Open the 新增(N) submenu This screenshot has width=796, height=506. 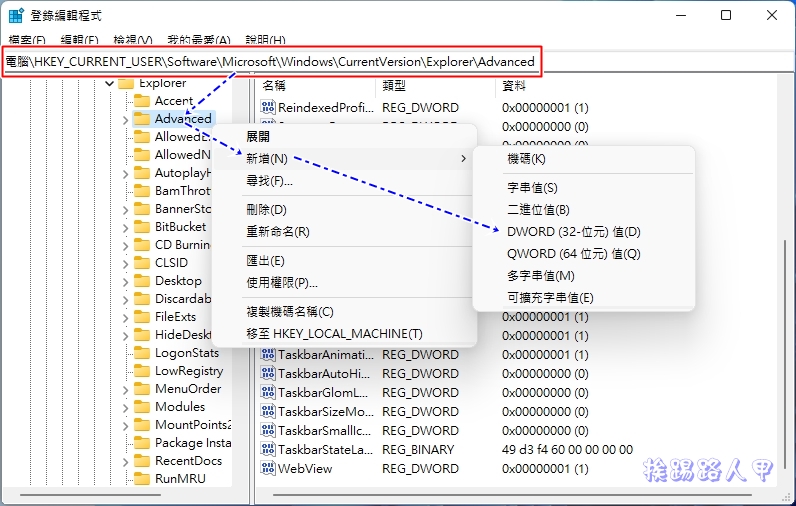pos(344,159)
